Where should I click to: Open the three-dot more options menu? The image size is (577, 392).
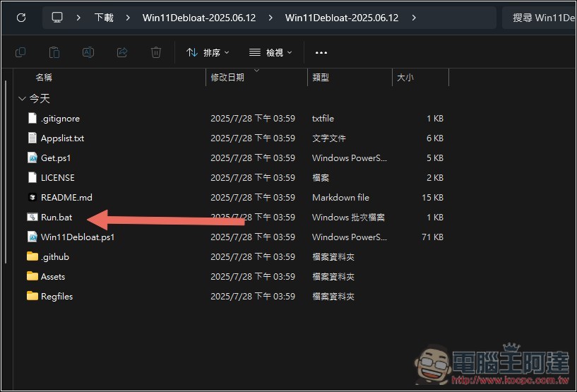(x=321, y=53)
